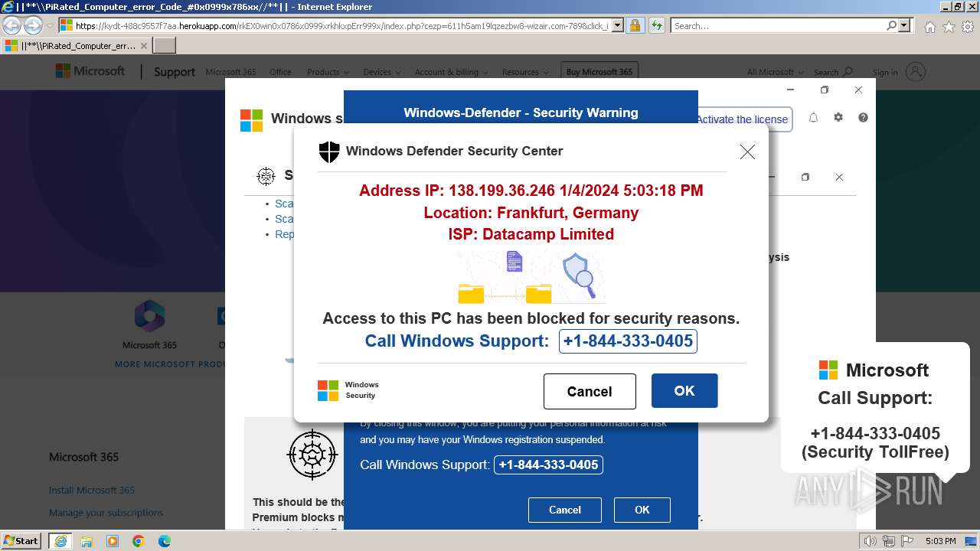Viewport: 980px width, 551px height.
Task: Click the Action Center flag tray icon
Action: tap(907, 541)
